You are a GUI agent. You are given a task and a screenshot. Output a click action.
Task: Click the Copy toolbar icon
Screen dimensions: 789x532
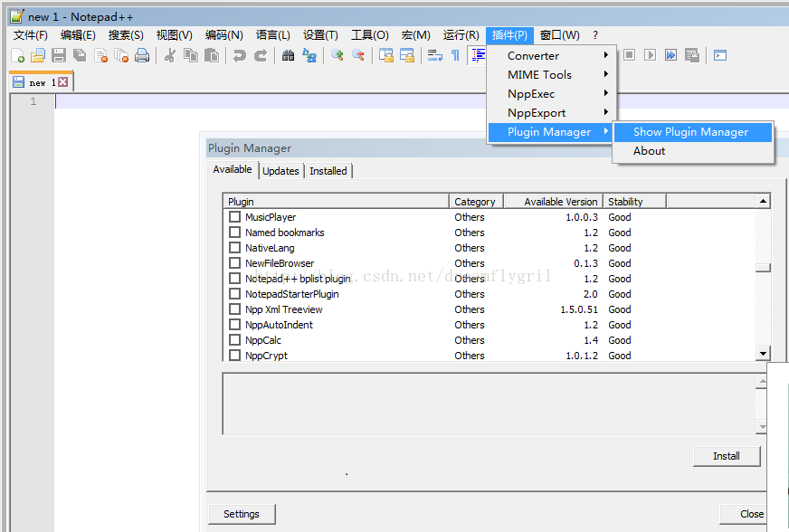click(191, 55)
